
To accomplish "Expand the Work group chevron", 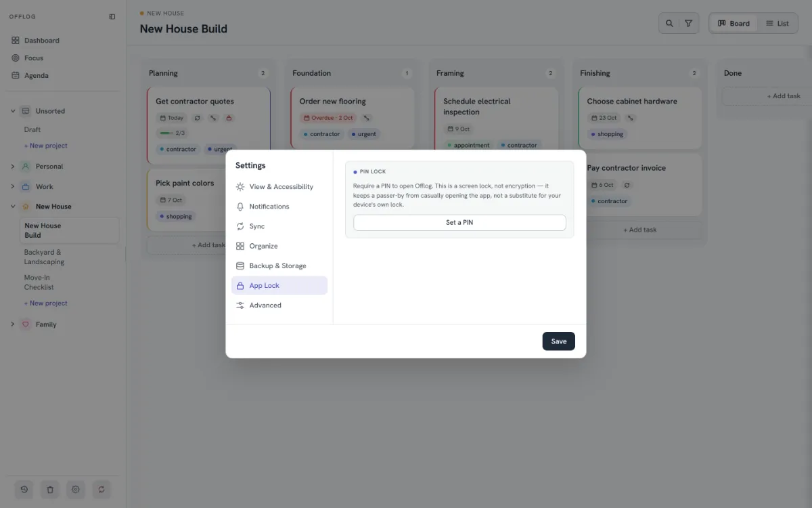I will pos(13,187).
